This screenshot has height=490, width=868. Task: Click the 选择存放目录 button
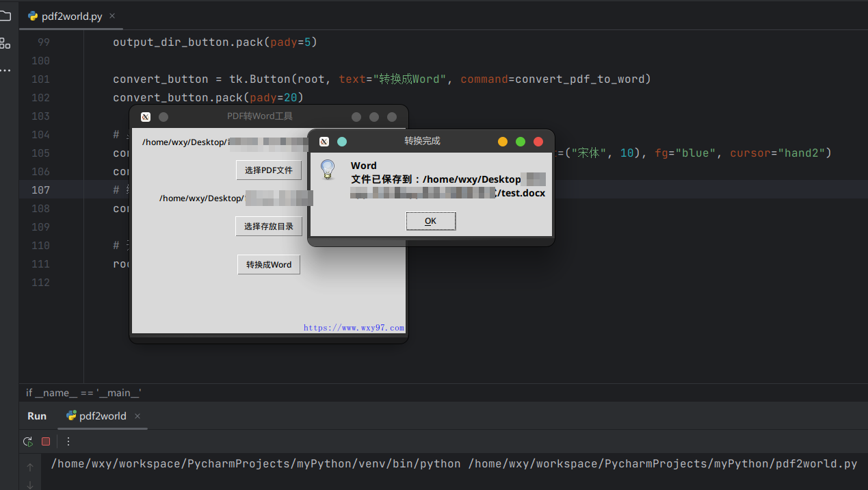tap(268, 225)
